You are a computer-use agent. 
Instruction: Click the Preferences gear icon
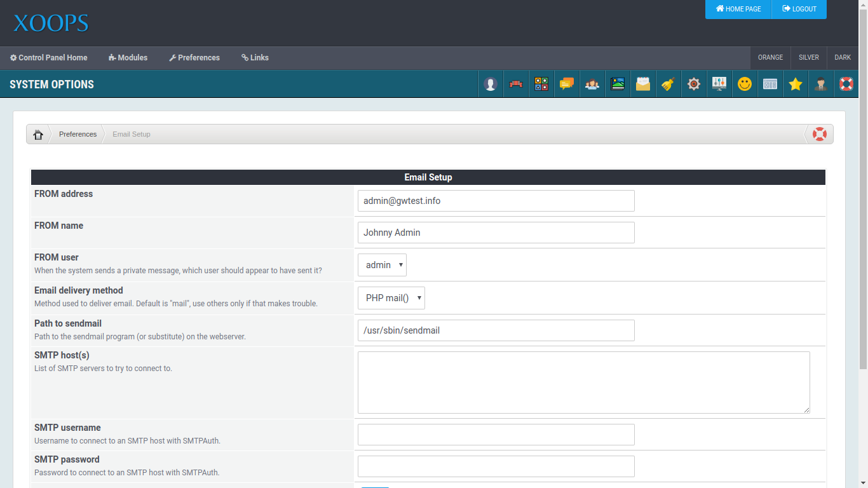tap(693, 83)
